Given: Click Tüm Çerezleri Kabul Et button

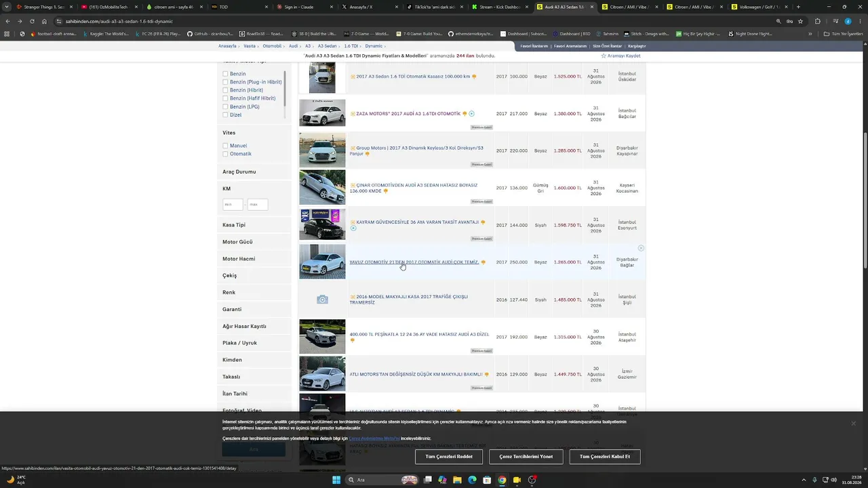Looking at the screenshot, I should [x=605, y=457].
